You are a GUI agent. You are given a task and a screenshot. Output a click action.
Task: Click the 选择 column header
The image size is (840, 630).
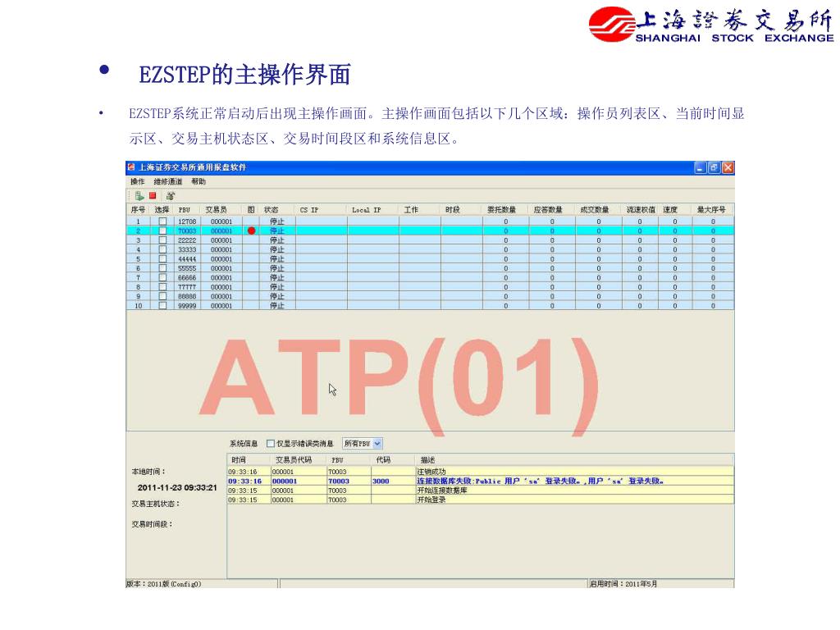[x=162, y=210]
